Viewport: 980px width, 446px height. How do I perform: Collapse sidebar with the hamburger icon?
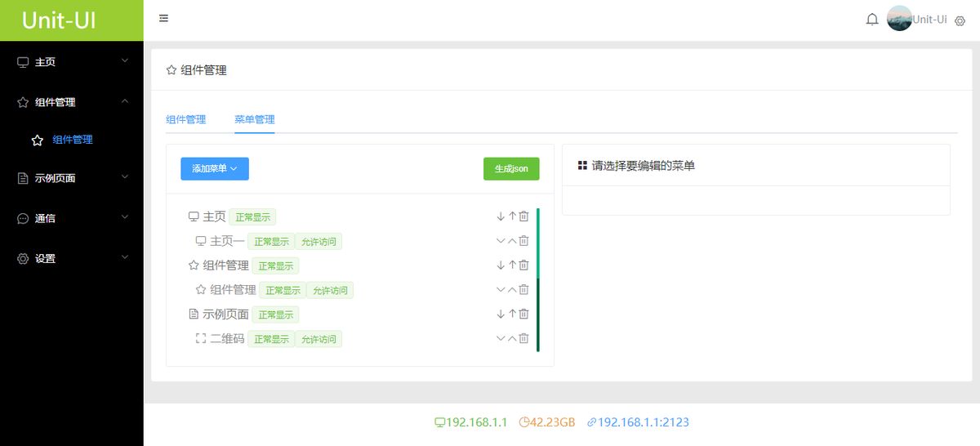click(x=164, y=18)
